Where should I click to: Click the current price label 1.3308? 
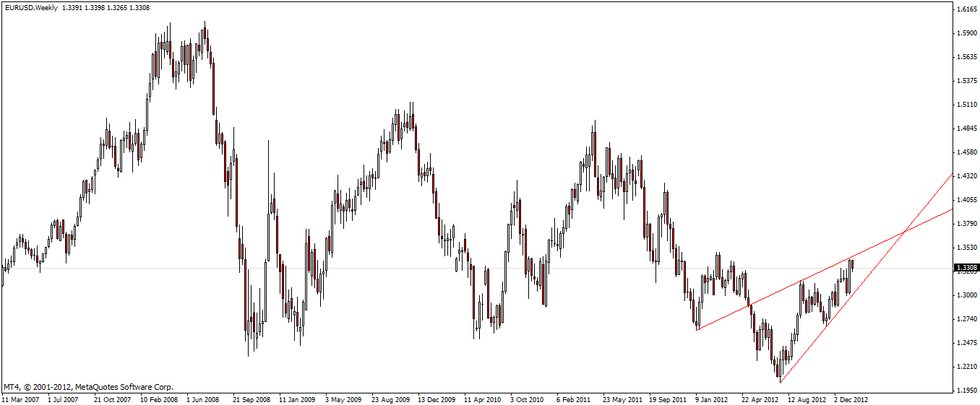pyautogui.click(x=966, y=268)
